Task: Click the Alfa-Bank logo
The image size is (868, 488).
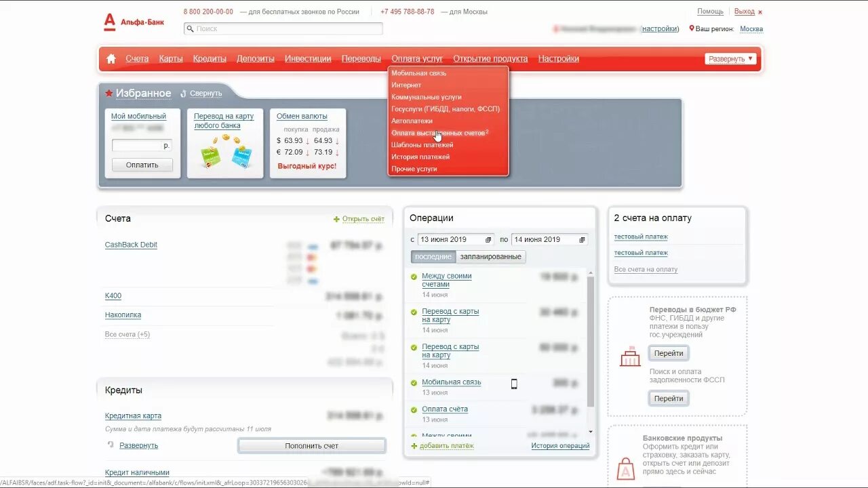Action: pyautogui.click(x=134, y=22)
